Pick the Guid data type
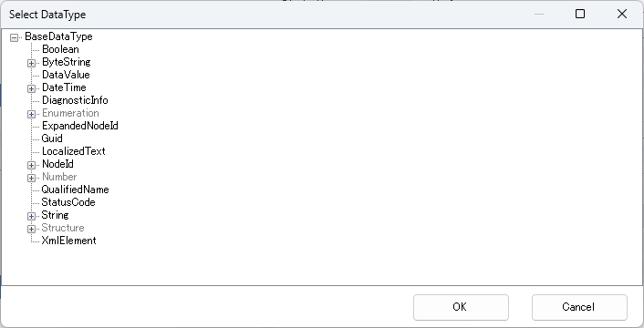This screenshot has height=328, width=644. click(52, 138)
